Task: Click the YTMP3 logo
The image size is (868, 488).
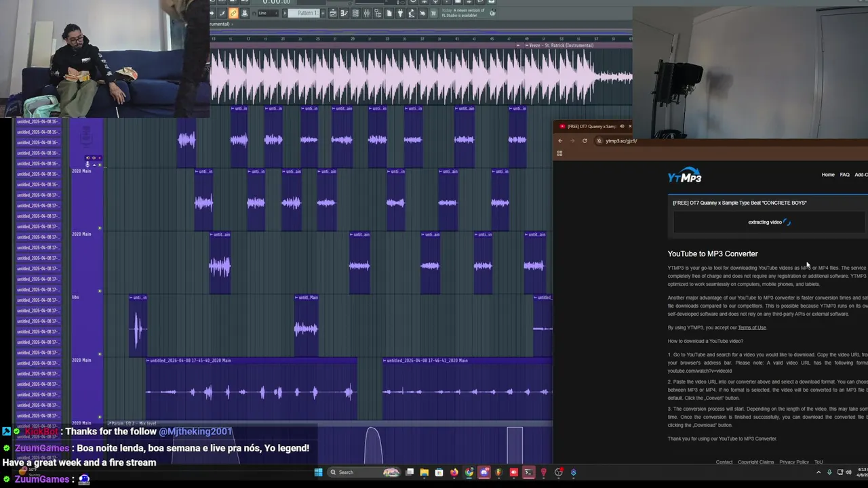Action: pos(684,176)
